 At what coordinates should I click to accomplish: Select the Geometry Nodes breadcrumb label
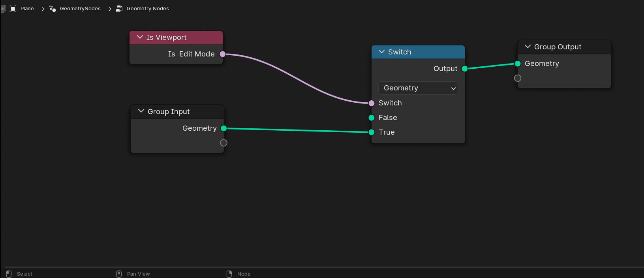click(148, 9)
